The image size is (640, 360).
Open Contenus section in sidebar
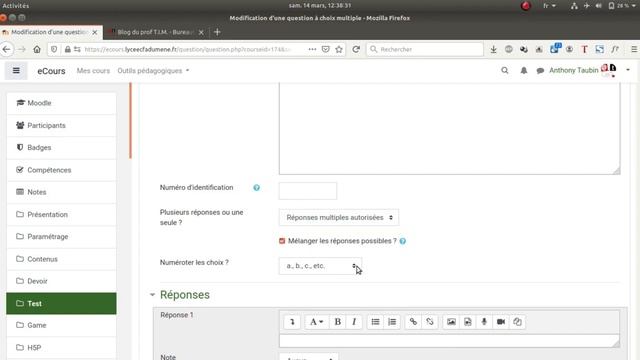pyautogui.click(x=61, y=259)
